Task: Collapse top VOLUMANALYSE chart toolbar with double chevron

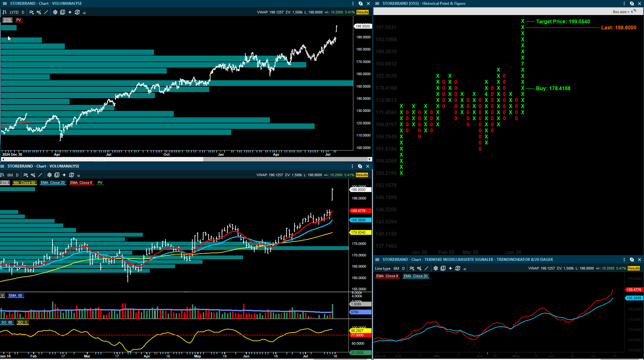Action: click(x=84, y=13)
